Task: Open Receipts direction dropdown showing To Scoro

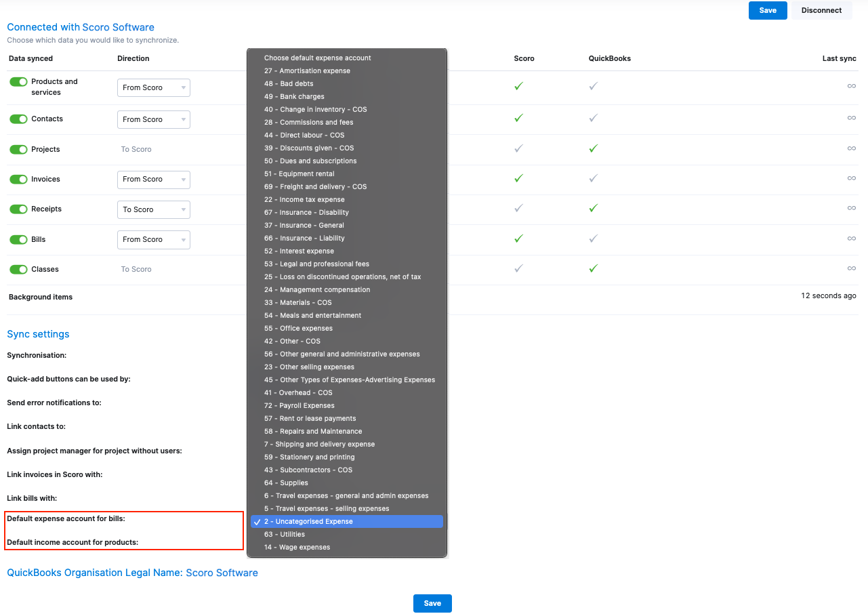Action: click(x=154, y=209)
